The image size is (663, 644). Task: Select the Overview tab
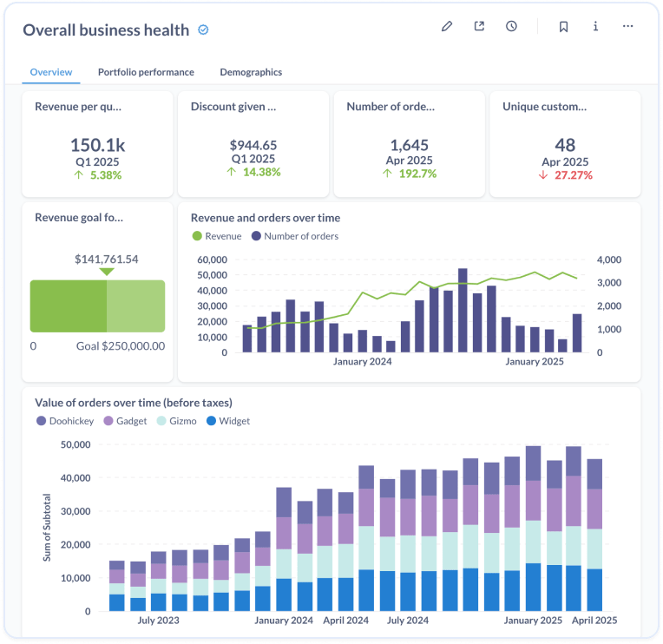[x=51, y=72]
